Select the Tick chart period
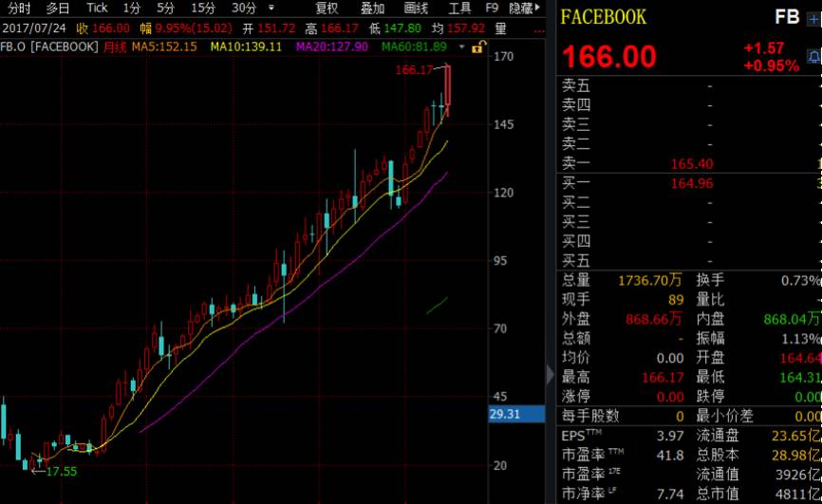 pos(97,9)
